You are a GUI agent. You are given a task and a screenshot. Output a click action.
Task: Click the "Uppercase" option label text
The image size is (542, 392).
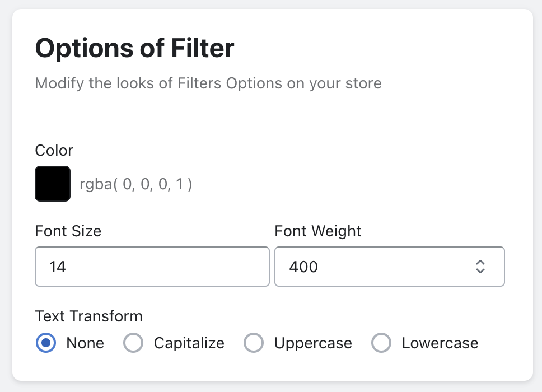[313, 343]
